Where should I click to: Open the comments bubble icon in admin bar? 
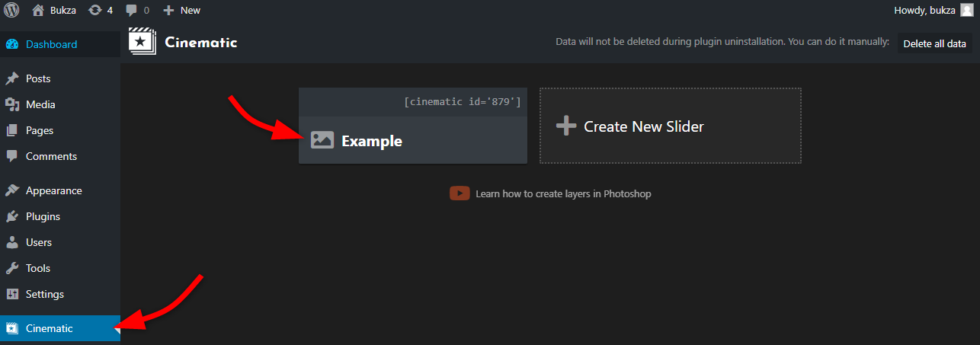coord(132,11)
